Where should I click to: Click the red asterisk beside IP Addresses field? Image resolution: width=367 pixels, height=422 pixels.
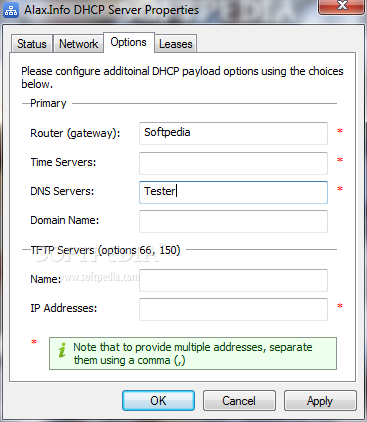pyautogui.click(x=340, y=306)
